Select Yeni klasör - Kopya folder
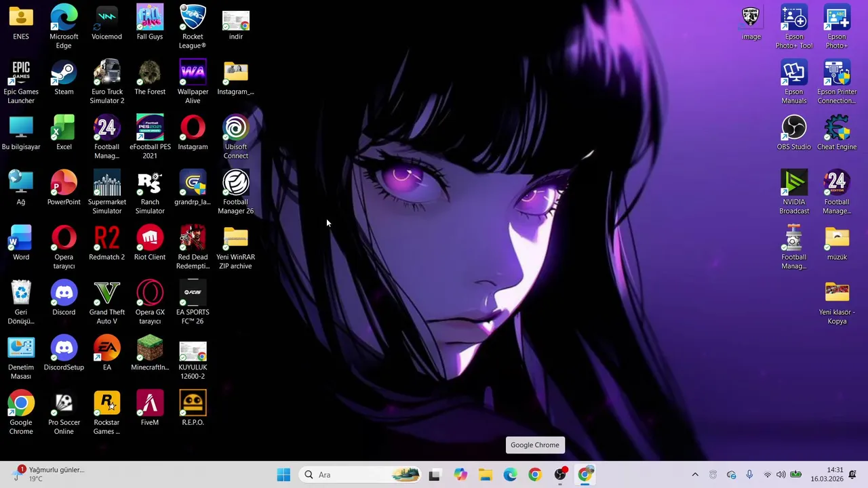Image resolution: width=868 pixels, height=488 pixels. click(x=837, y=303)
